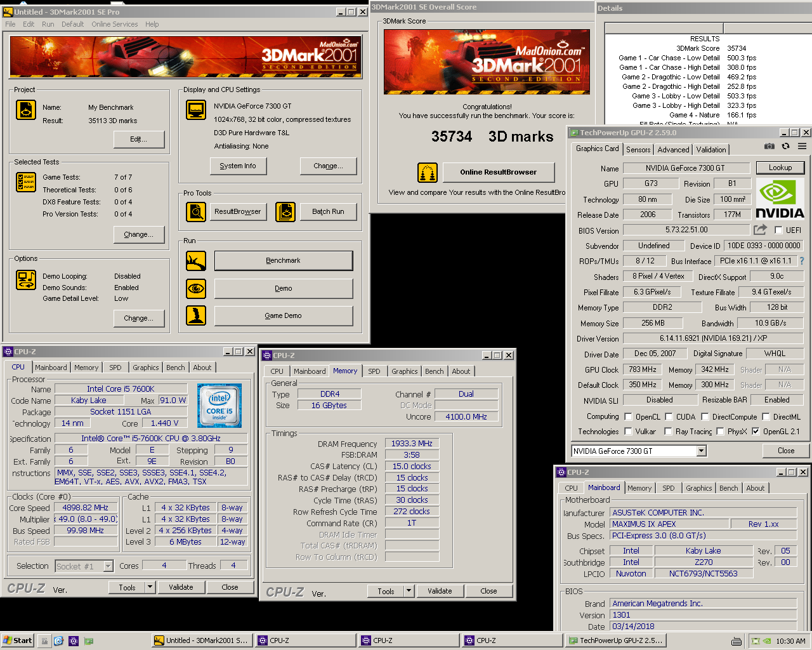Click the CPU-Z taskbar button next to 3DMark
Screen dimensions: 812x650
click(x=304, y=641)
